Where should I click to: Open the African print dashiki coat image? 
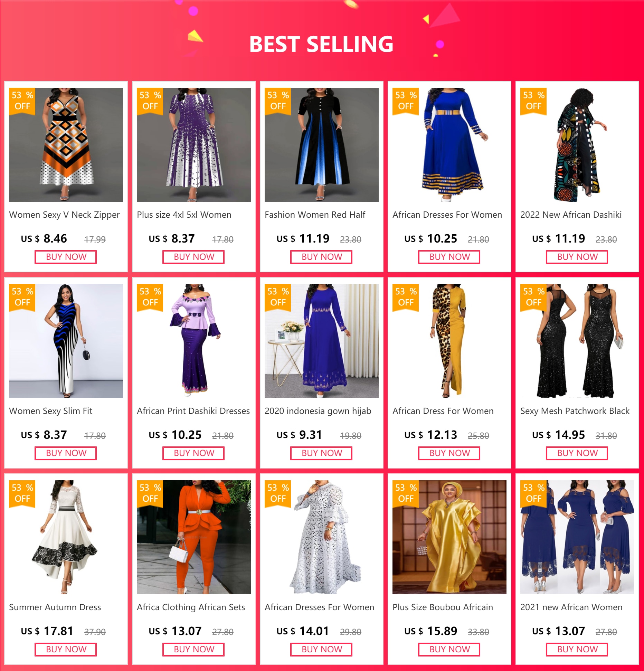coord(577,144)
